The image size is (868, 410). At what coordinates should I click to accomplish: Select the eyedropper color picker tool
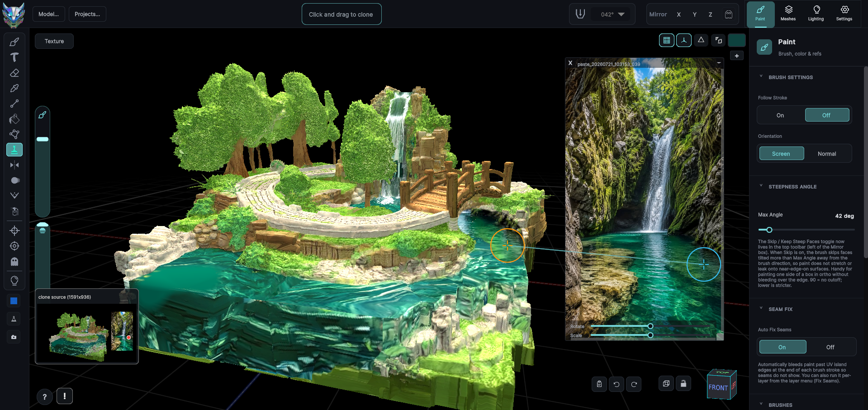tap(14, 88)
